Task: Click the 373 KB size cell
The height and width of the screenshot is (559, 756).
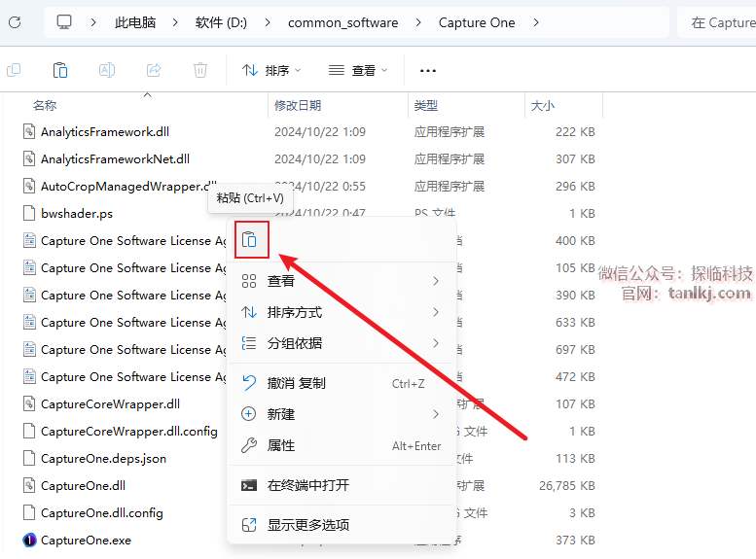Action: pos(575,541)
